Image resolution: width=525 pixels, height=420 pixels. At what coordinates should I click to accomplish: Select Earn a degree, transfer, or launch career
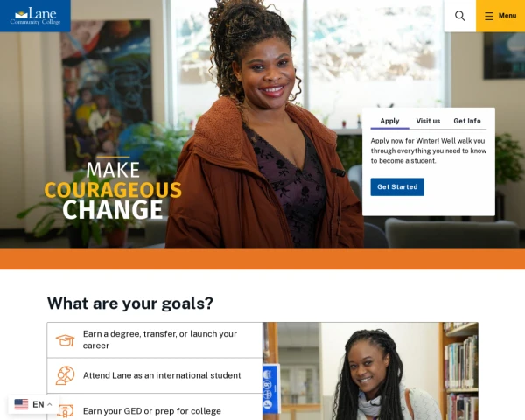155,340
